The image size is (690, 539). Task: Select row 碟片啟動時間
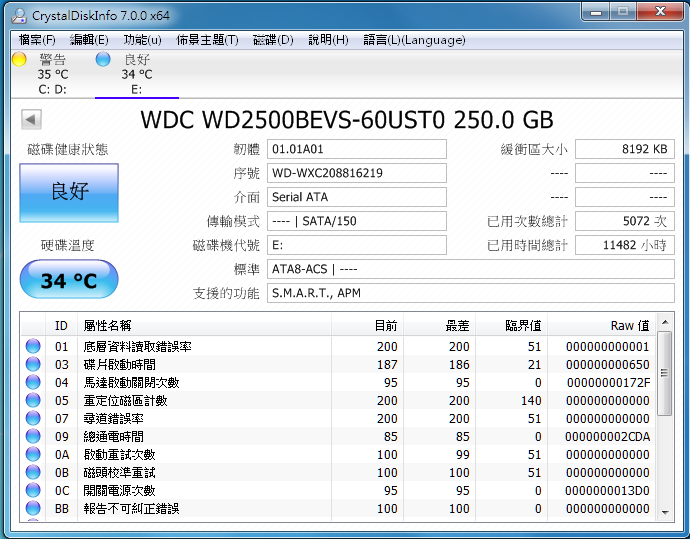tap(339, 364)
